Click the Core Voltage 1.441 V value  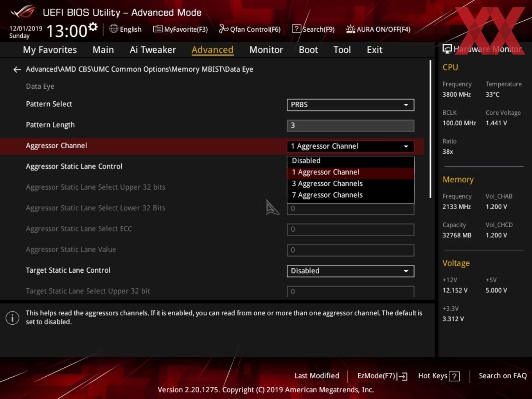496,123
